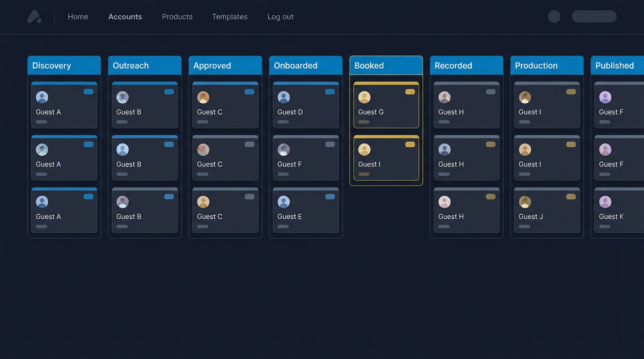The image size is (644, 359).
Task: Switch to the Templates page
Action: pyautogui.click(x=230, y=17)
